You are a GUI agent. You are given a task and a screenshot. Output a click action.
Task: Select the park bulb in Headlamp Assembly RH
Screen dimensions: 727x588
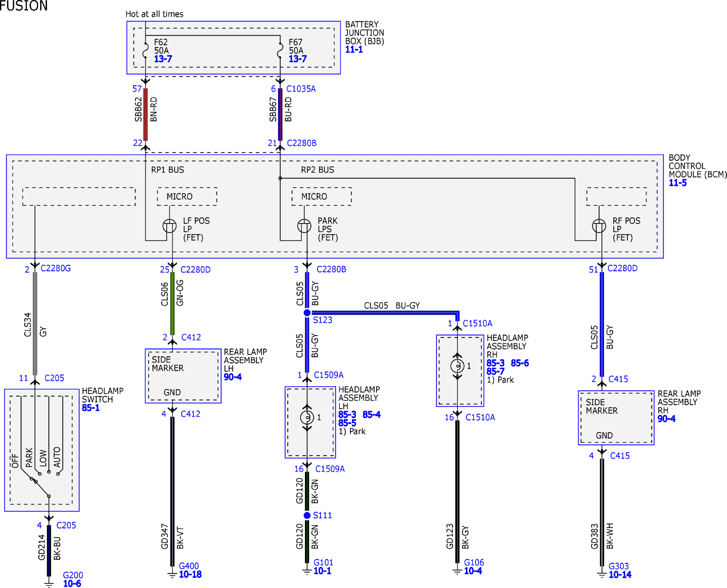click(457, 366)
